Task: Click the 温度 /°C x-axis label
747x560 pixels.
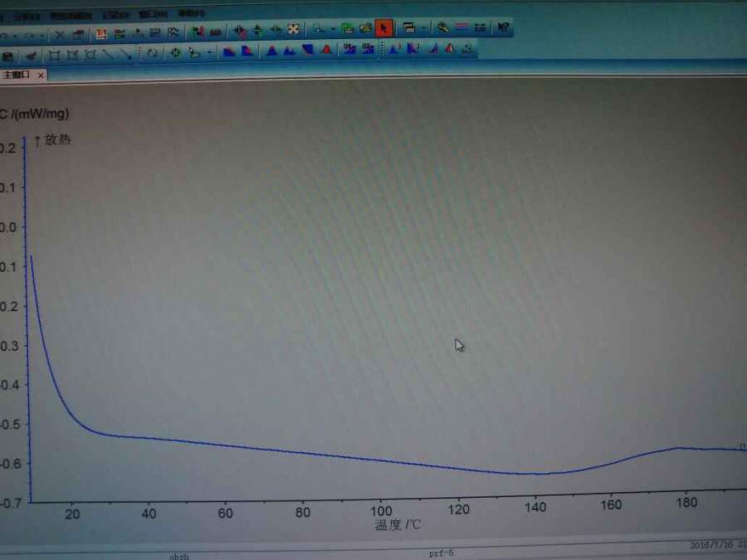Action: pyautogui.click(x=398, y=525)
